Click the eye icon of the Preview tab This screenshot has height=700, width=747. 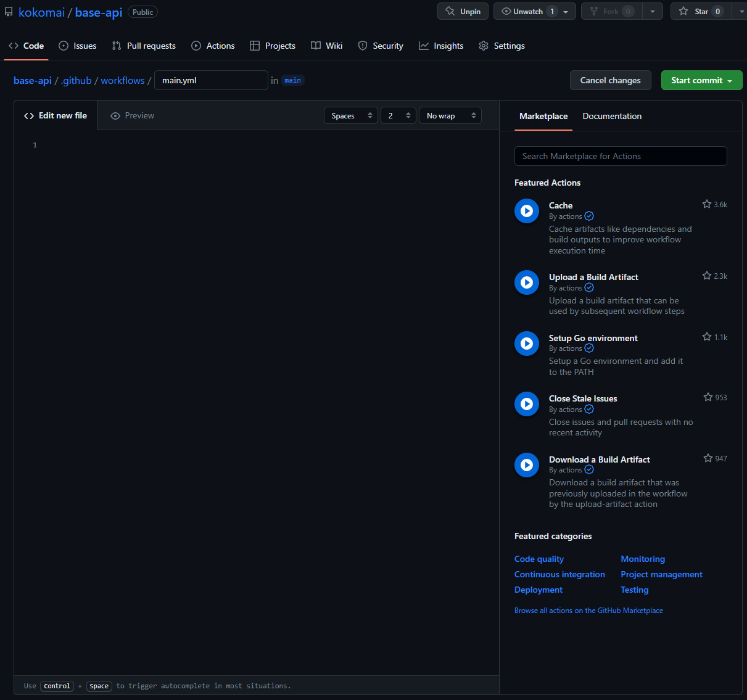point(115,116)
